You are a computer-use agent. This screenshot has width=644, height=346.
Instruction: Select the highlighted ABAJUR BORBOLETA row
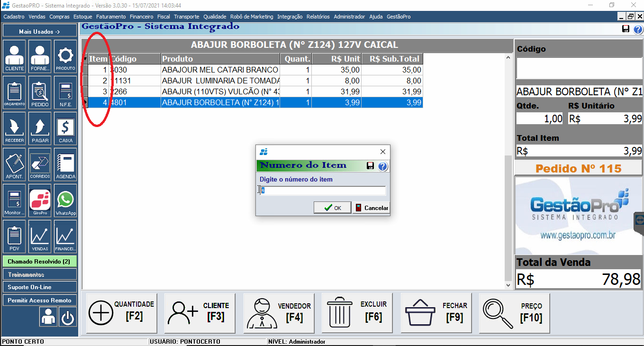(253, 102)
